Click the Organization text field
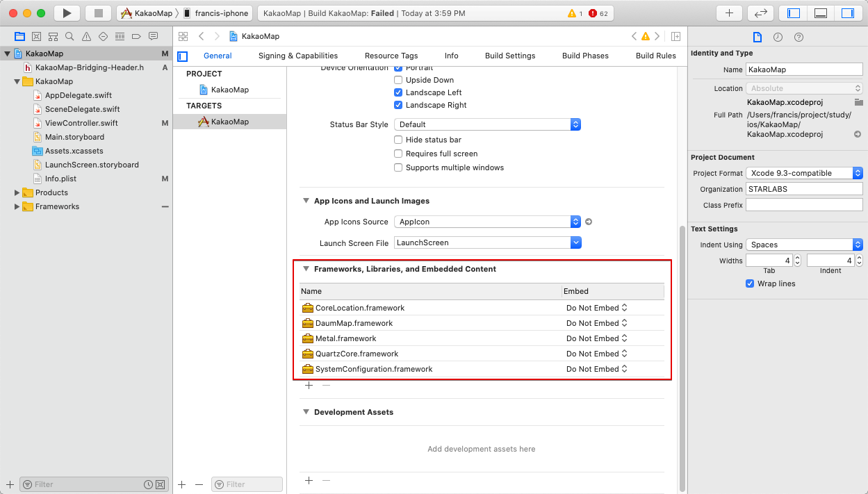 804,189
